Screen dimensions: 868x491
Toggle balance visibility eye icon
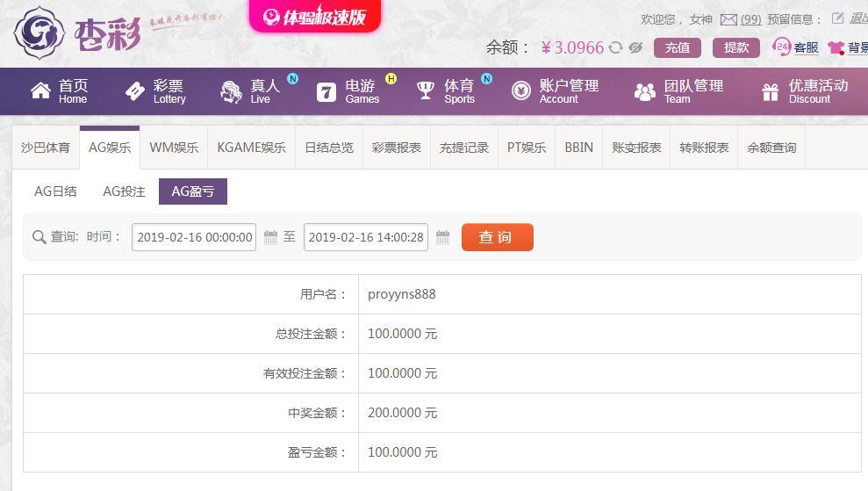coord(635,47)
